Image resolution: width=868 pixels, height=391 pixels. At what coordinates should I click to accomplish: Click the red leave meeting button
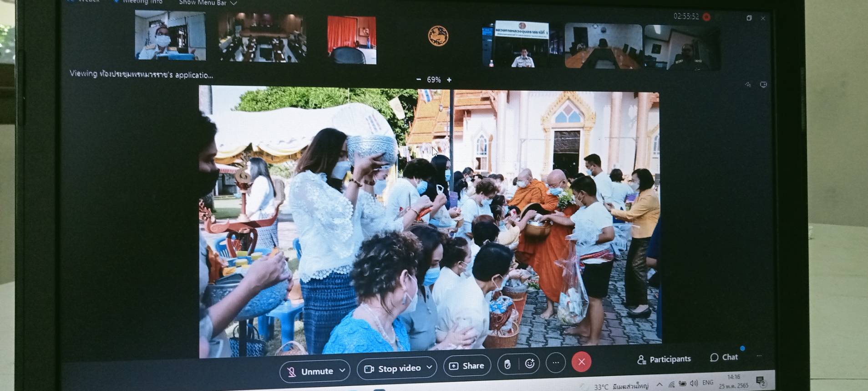click(x=581, y=362)
